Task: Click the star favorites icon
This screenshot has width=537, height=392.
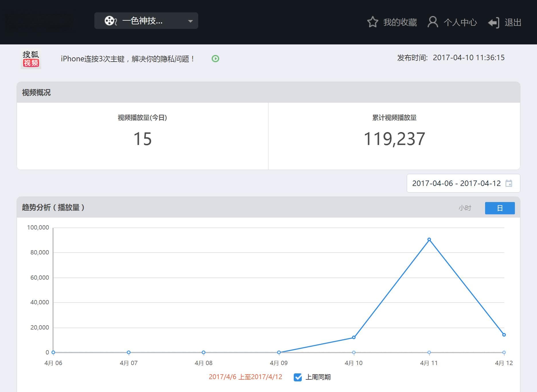Action: tap(373, 22)
